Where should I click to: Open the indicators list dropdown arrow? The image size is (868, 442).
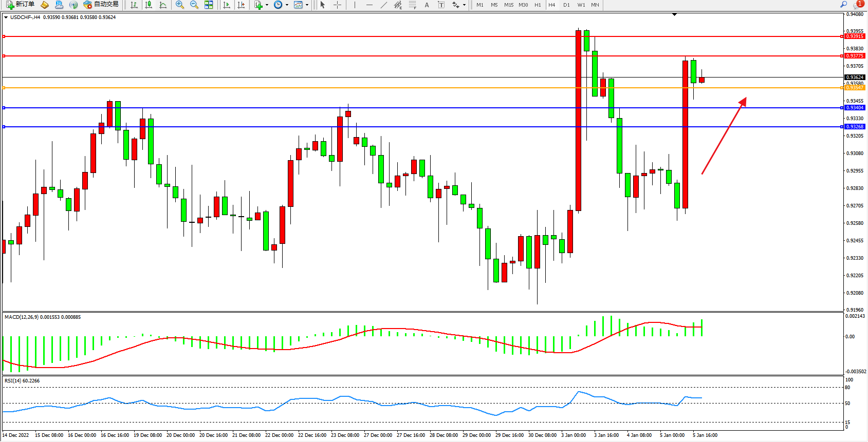[x=267, y=5]
